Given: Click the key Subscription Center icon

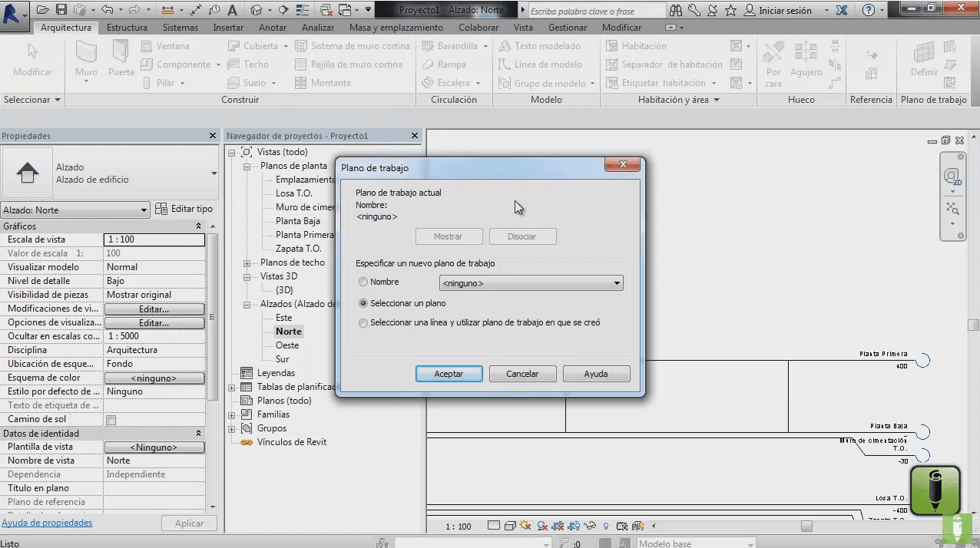Looking at the screenshot, I should point(694,11).
